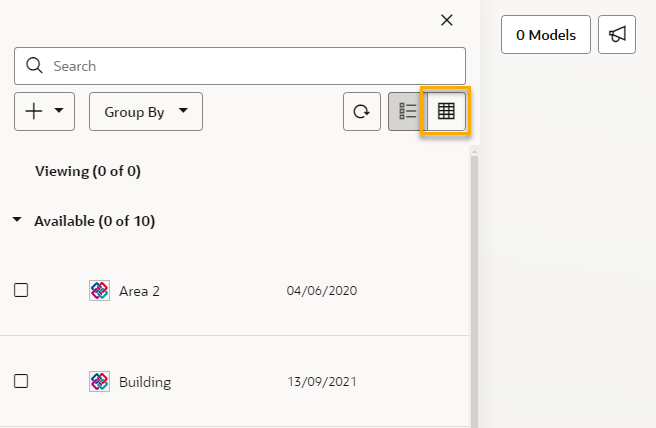This screenshot has height=428, width=656.
Task: Collapse the Available section
Action: pos(17,220)
